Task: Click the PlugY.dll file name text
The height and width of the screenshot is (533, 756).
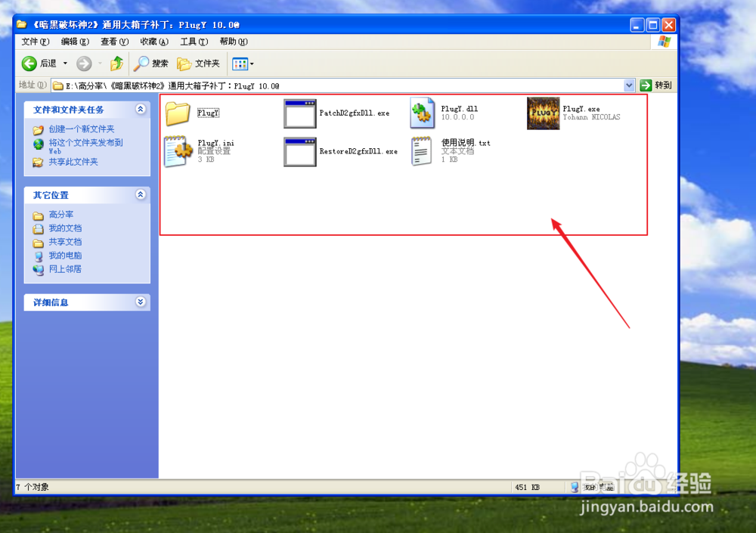Action: (460, 109)
